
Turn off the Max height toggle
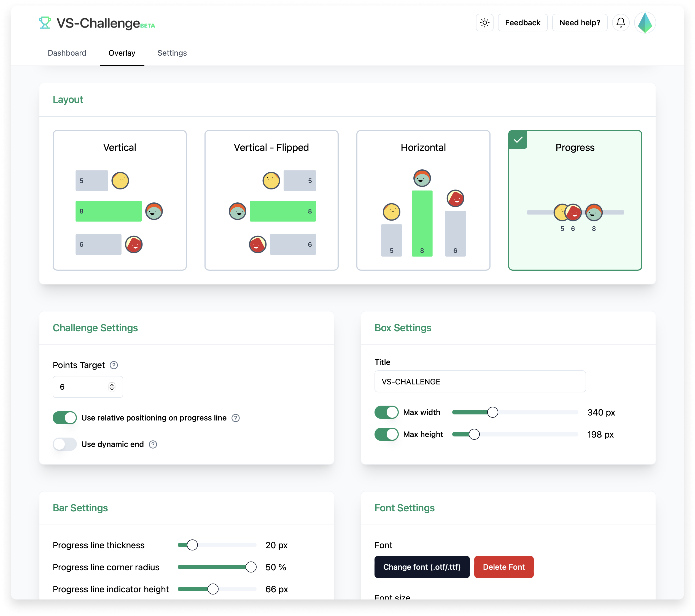click(386, 434)
